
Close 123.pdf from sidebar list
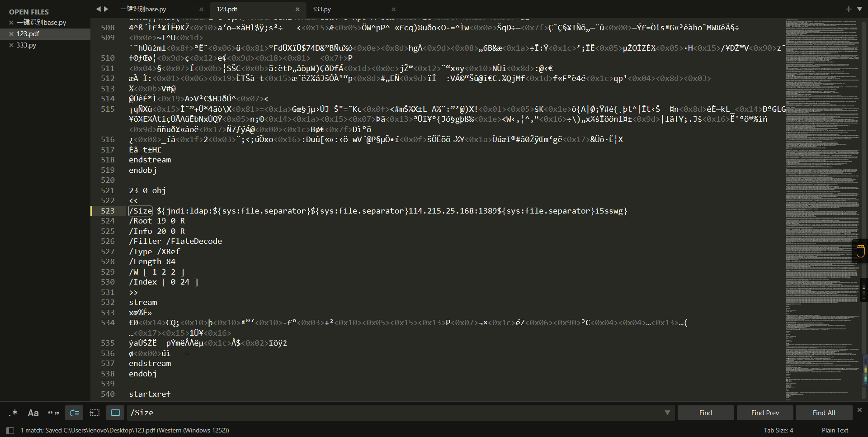11,33
